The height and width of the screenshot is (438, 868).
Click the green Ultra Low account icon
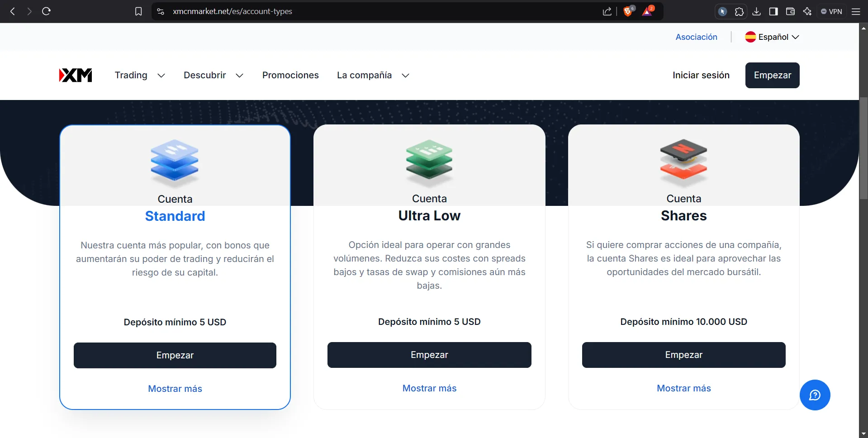pyautogui.click(x=429, y=162)
